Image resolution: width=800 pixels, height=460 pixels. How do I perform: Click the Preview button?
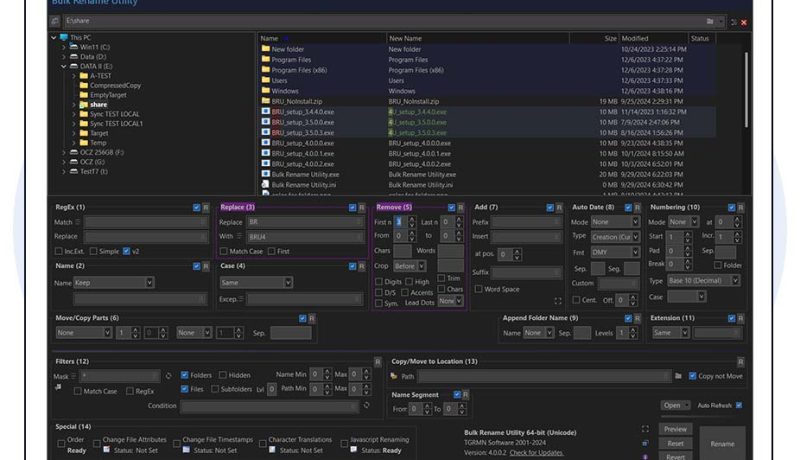[676, 429]
